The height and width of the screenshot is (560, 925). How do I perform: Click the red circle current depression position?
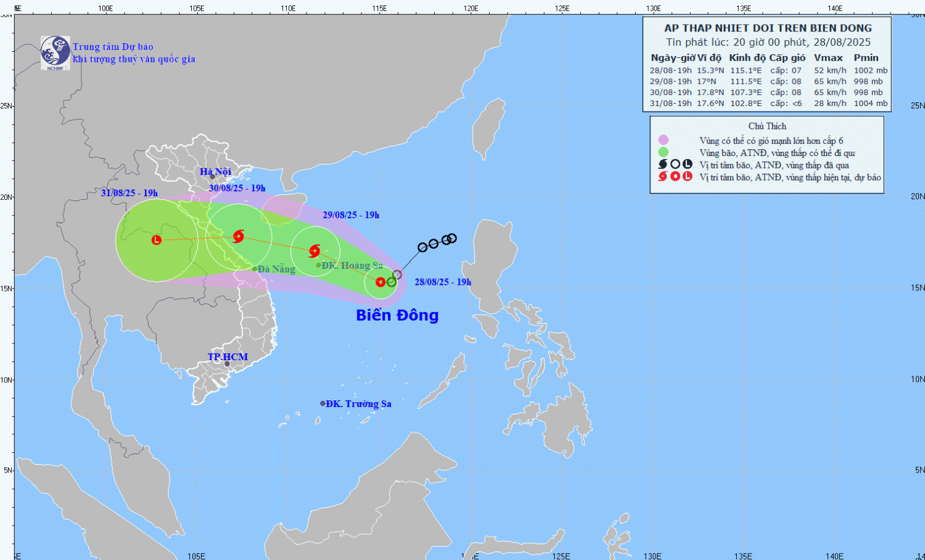pyautogui.click(x=380, y=282)
